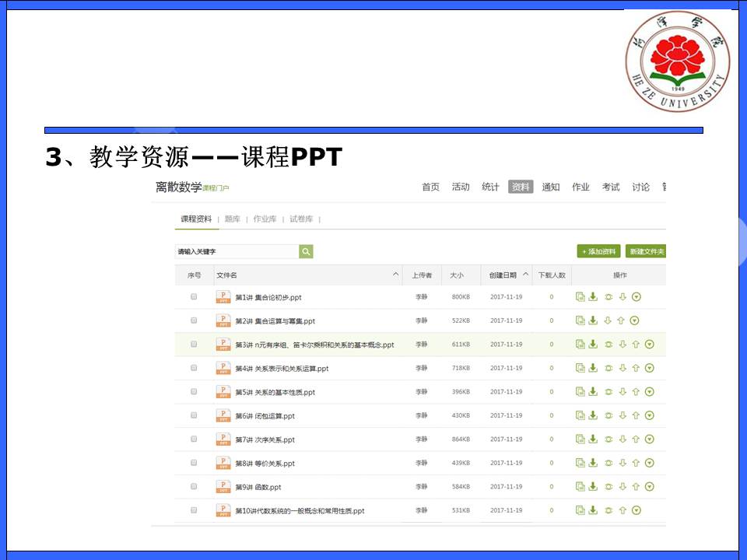The image size is (747, 560).
Task: Sort by 文件名 column arrow
Action: pyautogui.click(x=396, y=275)
